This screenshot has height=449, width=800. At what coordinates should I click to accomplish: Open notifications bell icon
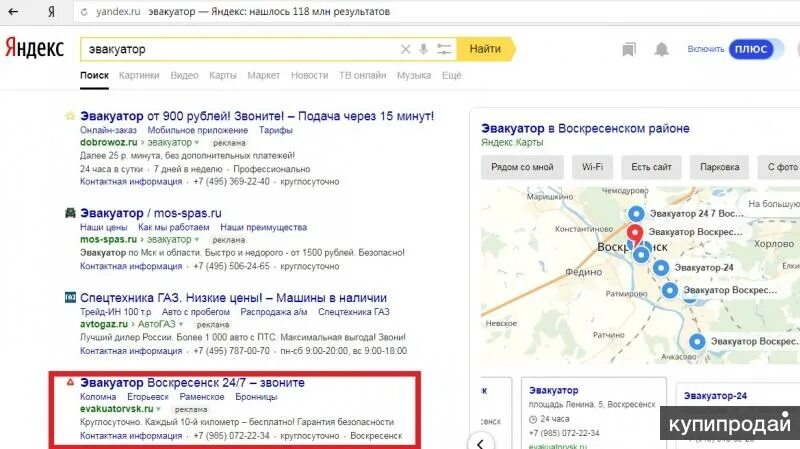(x=661, y=49)
